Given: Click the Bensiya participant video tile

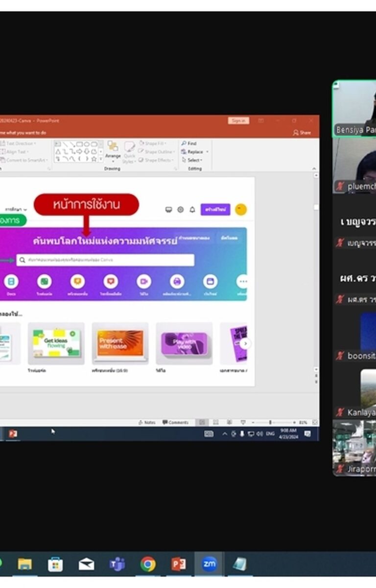Looking at the screenshot, I should coord(354,109).
